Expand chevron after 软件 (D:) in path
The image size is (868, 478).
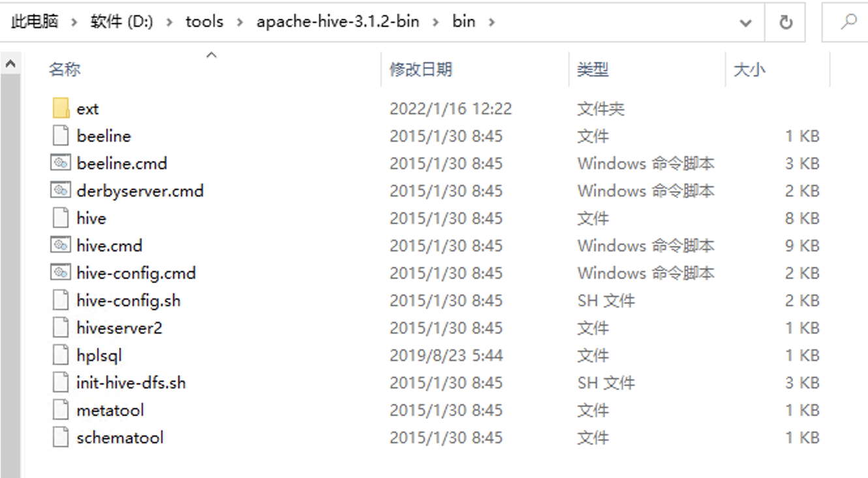[170, 22]
